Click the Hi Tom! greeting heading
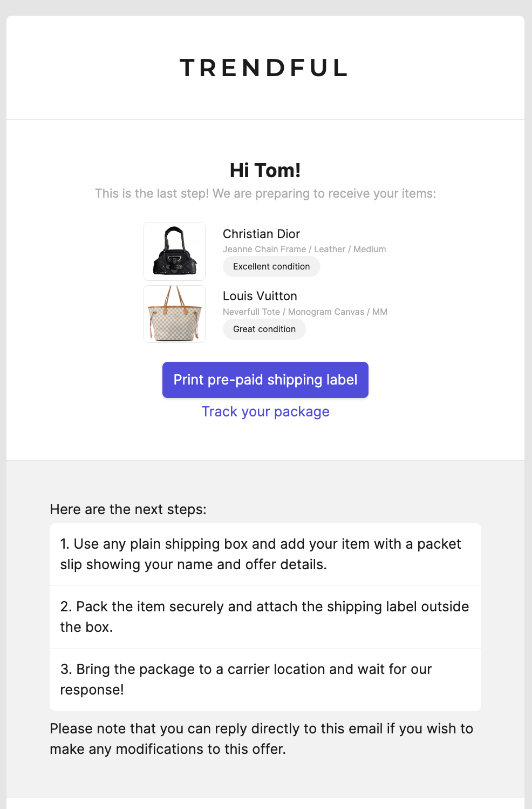Screen dimensions: 532x809 [265, 170]
